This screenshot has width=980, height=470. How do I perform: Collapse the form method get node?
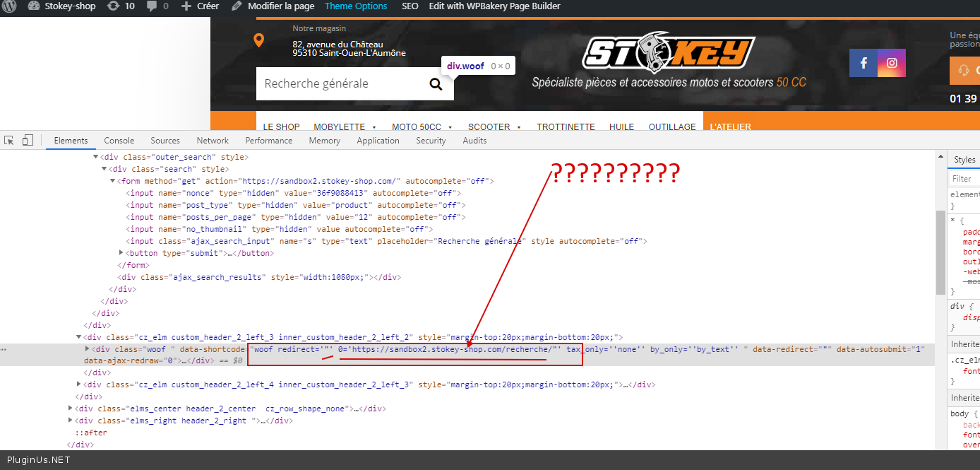point(112,181)
